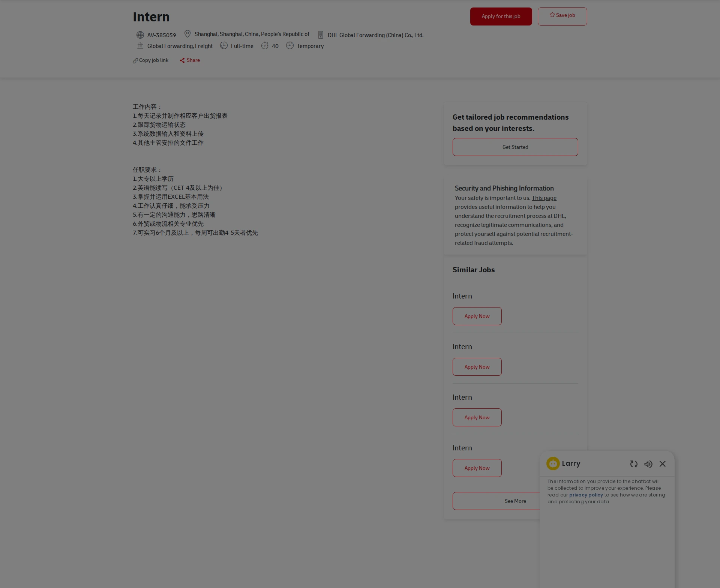Image resolution: width=720 pixels, height=588 pixels.
Task: Click the star icon in Save job
Action: tap(552, 15)
